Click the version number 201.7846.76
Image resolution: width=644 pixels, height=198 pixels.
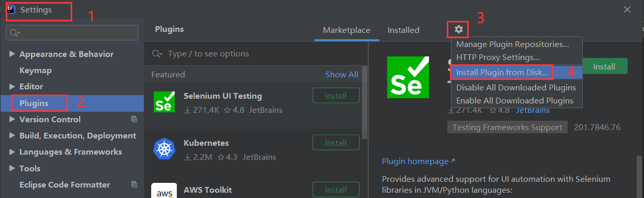pyautogui.click(x=597, y=127)
